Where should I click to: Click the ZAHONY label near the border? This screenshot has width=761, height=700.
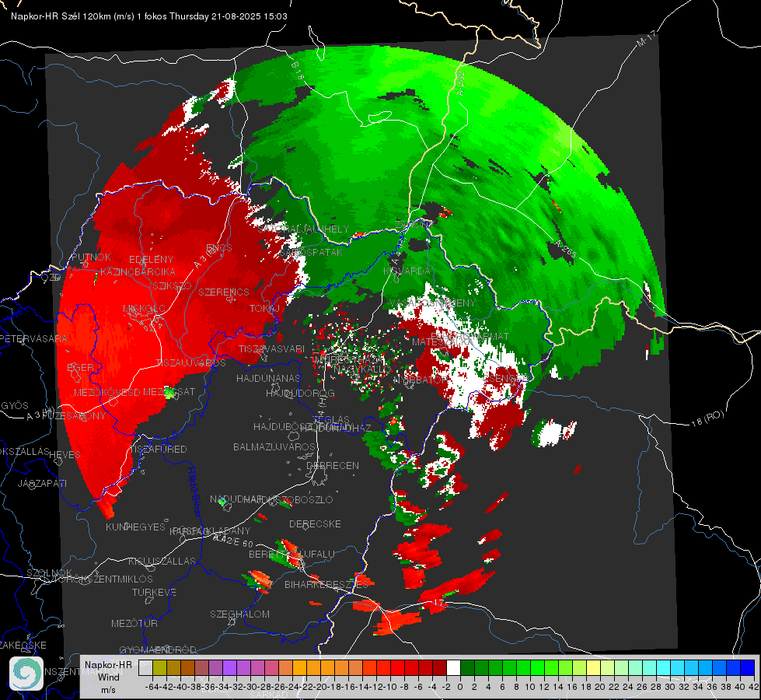point(414,225)
